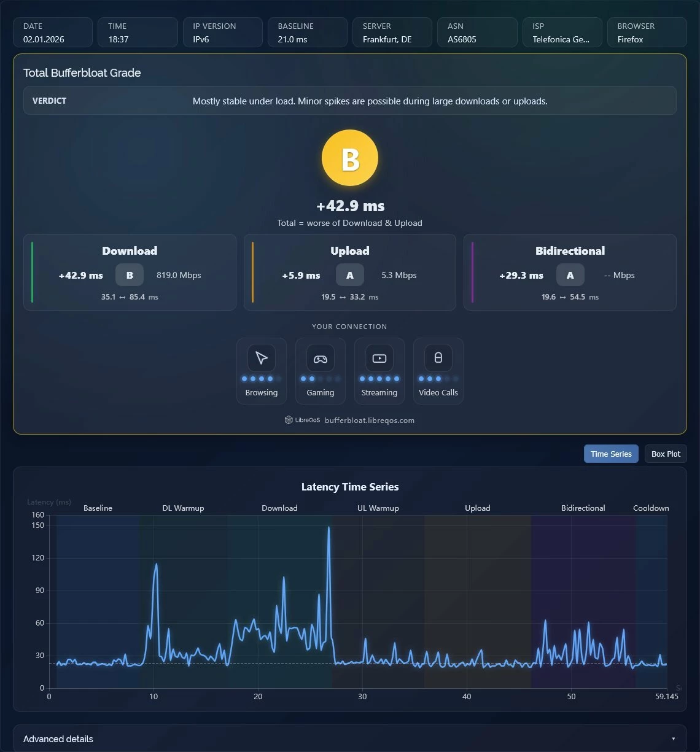Click the 19.5 ↔ 33.2 ms range
700x752 pixels.
coord(350,297)
